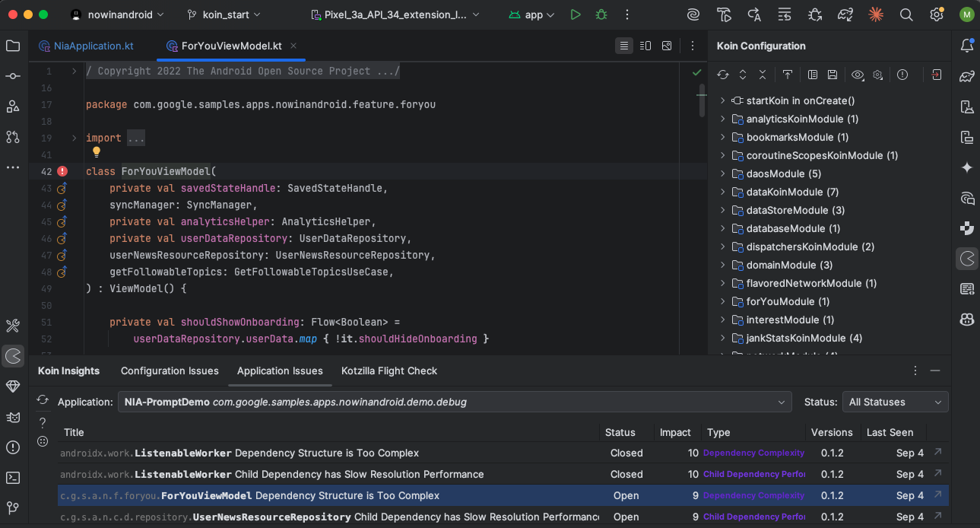This screenshot has width=980, height=528.
Task: Click the red error icon on line 42
Action: pyautogui.click(x=62, y=171)
